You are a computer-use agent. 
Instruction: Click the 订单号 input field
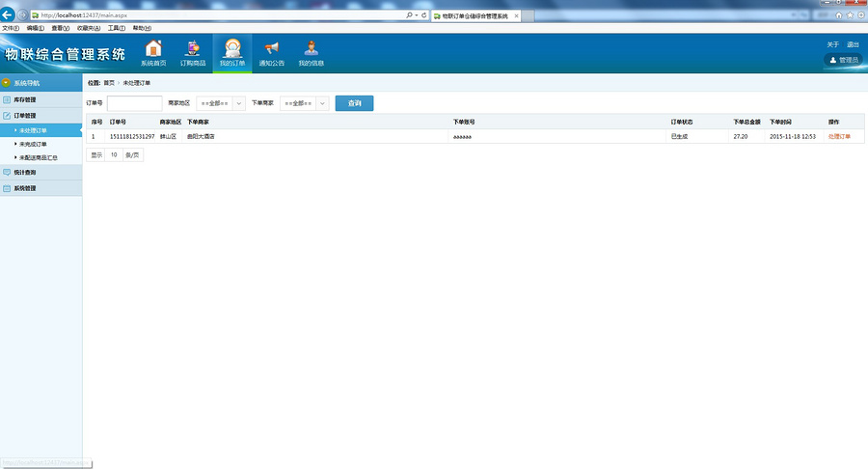coord(134,103)
